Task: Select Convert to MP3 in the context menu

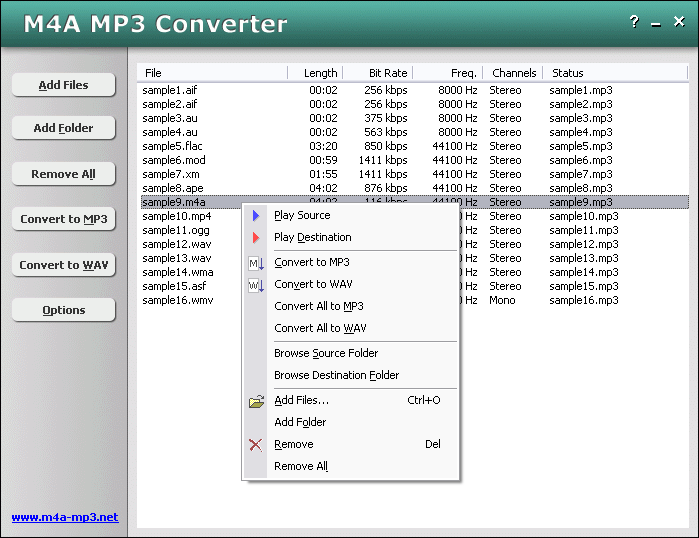Action: click(351, 263)
